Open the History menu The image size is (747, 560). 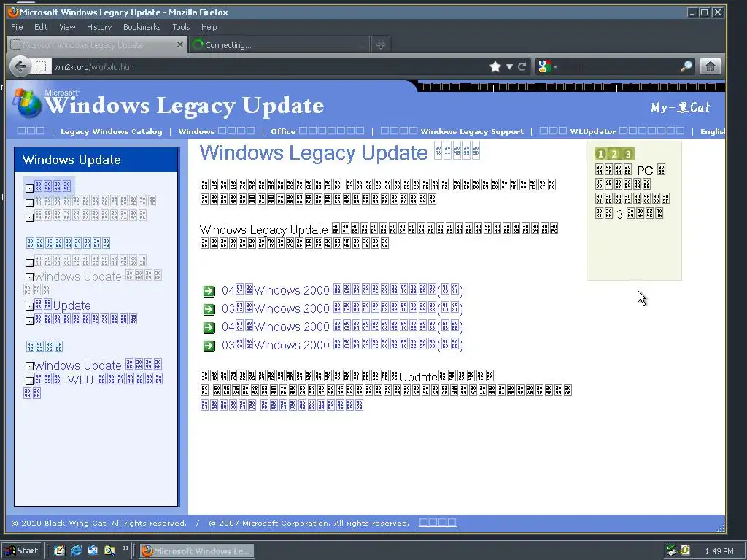[99, 27]
